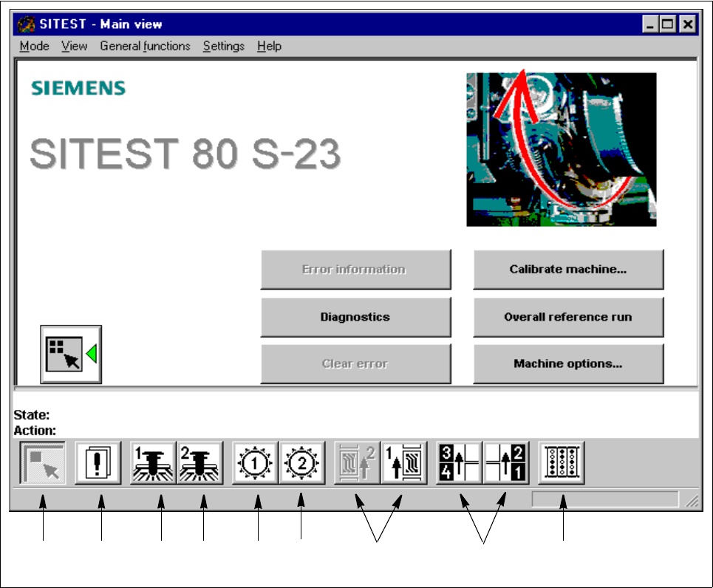Open the Mode menu

point(34,47)
